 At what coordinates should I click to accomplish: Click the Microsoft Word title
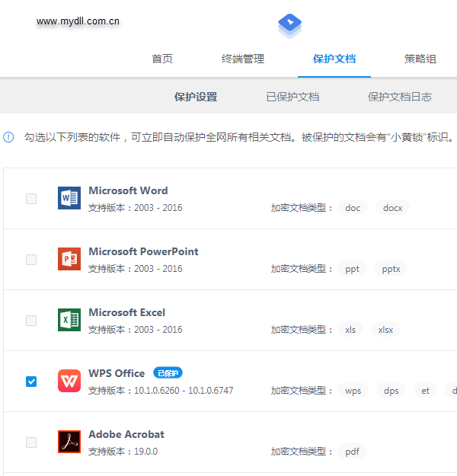(x=128, y=190)
